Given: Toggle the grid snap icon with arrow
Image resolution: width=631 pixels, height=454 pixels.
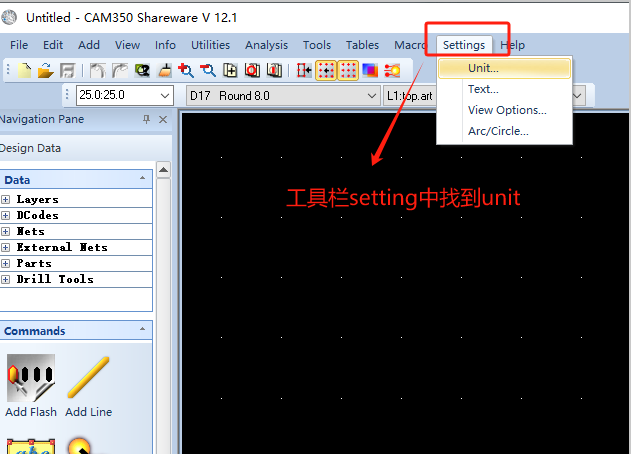Looking at the screenshot, I should (x=326, y=70).
